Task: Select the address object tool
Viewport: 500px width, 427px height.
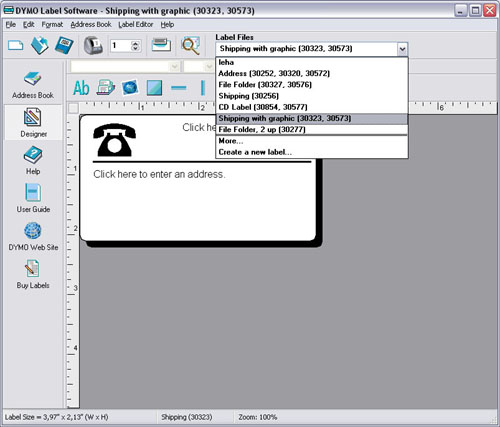Action: coord(105,88)
